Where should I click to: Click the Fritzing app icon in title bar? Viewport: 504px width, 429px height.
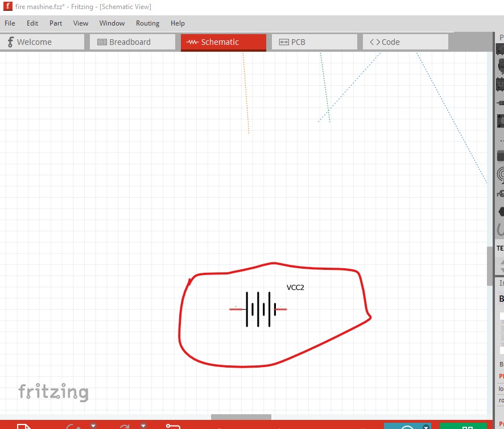tap(7, 7)
